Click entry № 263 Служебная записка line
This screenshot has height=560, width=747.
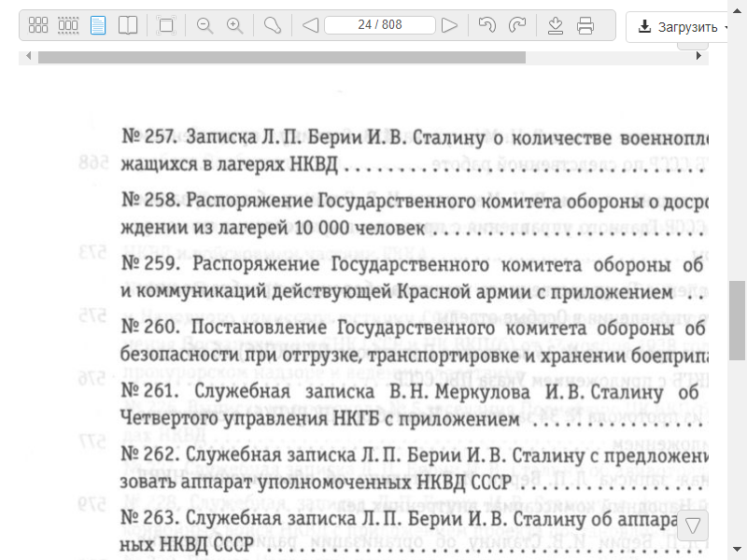click(x=400, y=519)
